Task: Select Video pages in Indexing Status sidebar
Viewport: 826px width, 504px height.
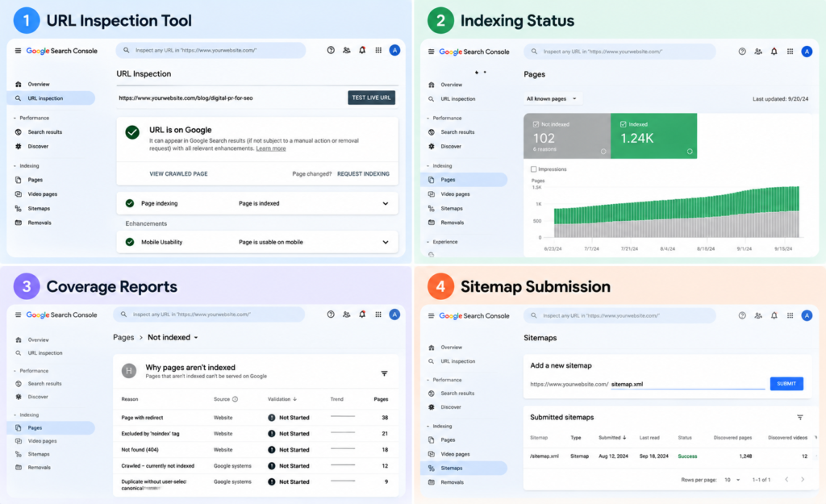Action: coord(455,194)
